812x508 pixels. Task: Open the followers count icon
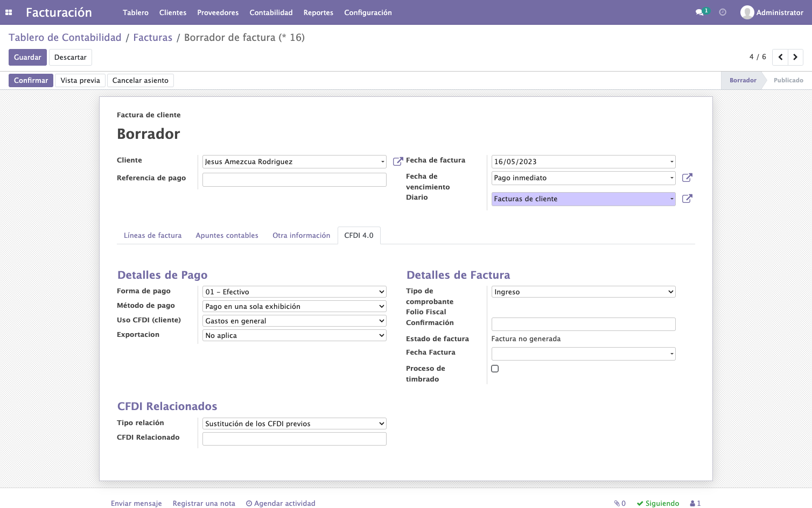coord(695,503)
